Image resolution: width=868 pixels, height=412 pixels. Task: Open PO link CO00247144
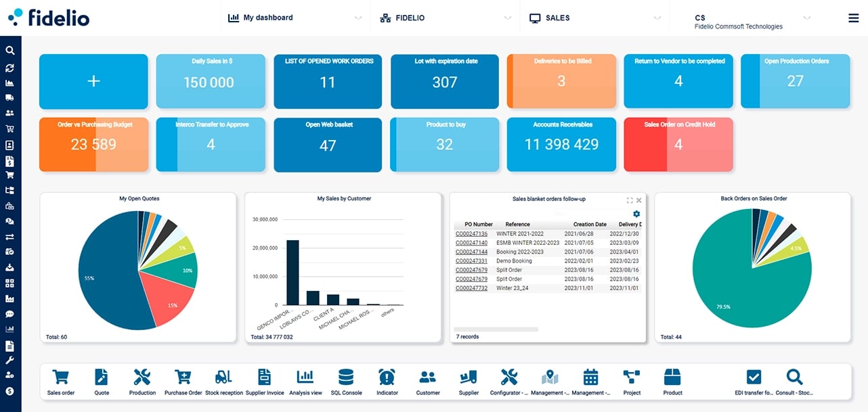pos(471,252)
